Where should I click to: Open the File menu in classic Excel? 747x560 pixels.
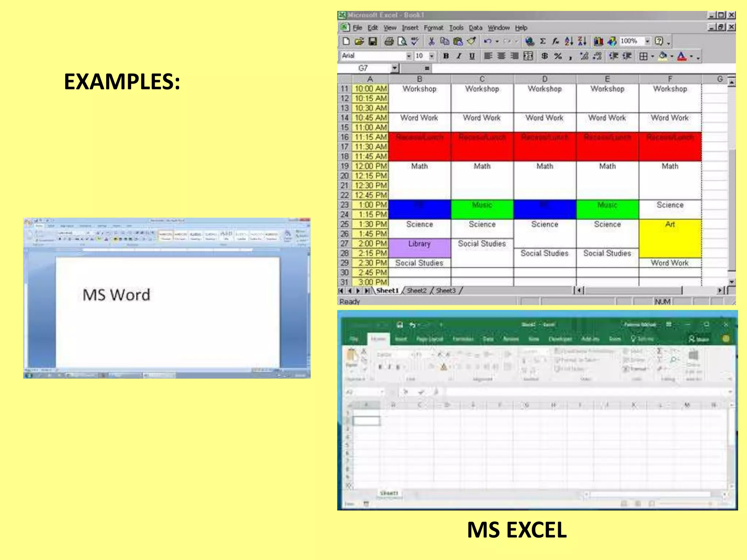point(357,28)
